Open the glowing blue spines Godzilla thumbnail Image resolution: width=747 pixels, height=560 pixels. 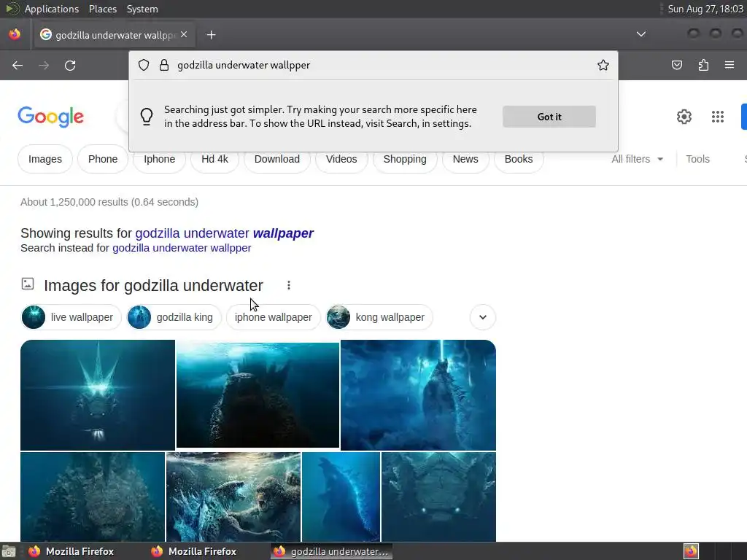click(x=341, y=497)
